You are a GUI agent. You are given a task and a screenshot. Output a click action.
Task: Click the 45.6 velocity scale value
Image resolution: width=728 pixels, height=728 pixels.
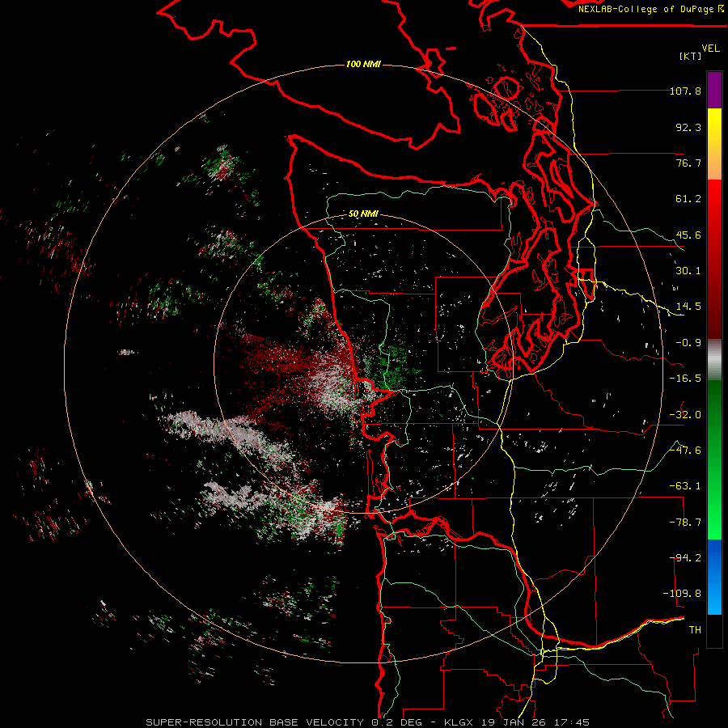688,235
